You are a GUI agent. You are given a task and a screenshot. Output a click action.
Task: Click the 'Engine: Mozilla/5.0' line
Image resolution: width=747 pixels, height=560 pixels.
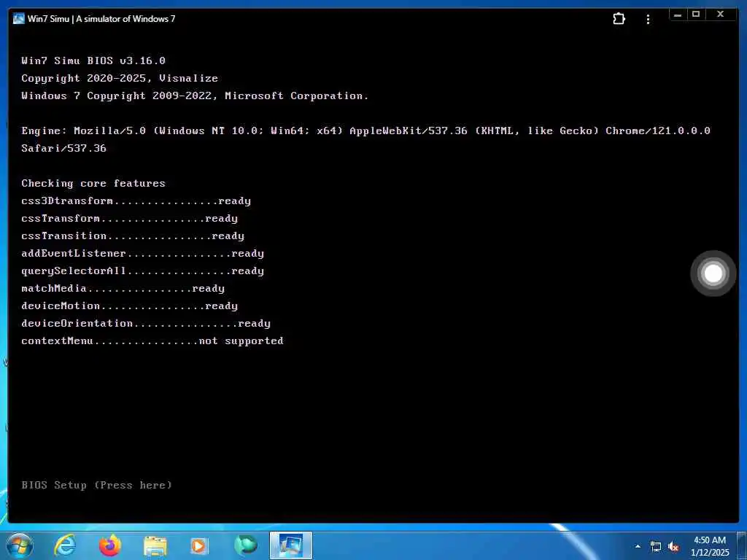tap(366, 131)
